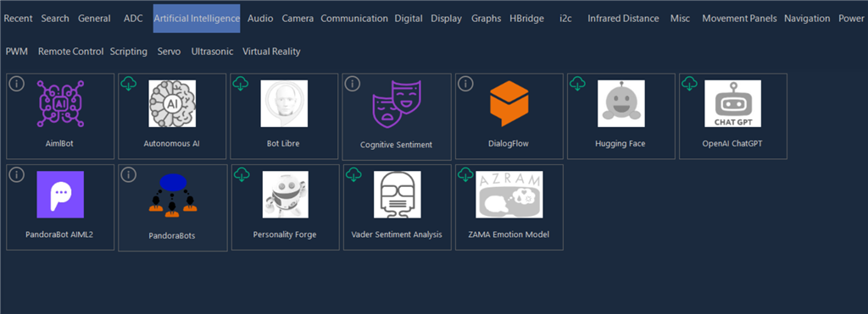Image resolution: width=868 pixels, height=314 pixels.
Task: Choose the Bot Libre head icon
Action: pyautogui.click(x=284, y=103)
